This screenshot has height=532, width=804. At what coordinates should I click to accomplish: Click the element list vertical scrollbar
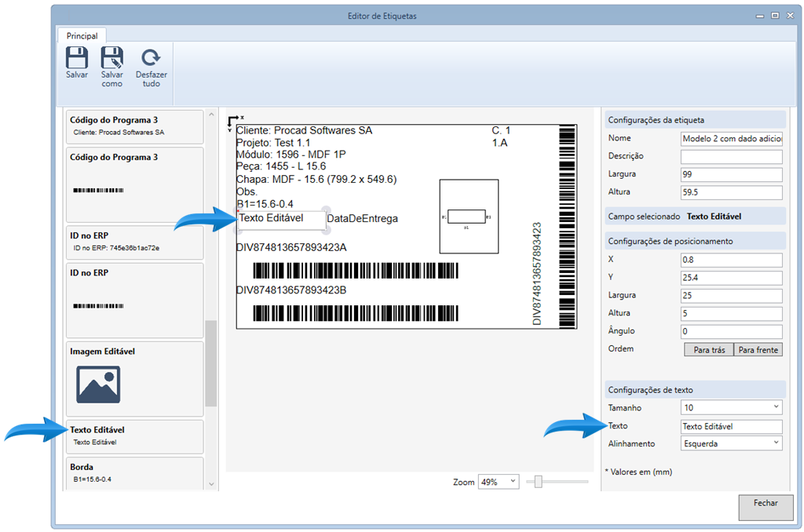[210, 363]
